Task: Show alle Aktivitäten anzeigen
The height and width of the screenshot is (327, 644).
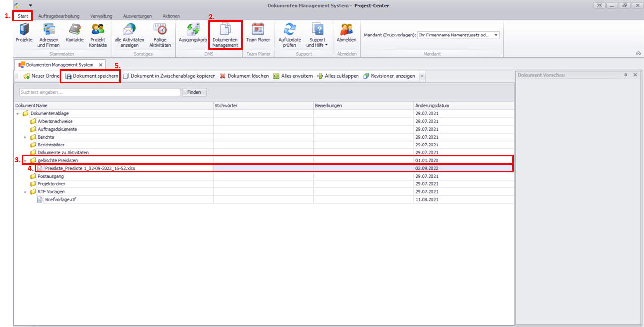Action: coord(129,35)
